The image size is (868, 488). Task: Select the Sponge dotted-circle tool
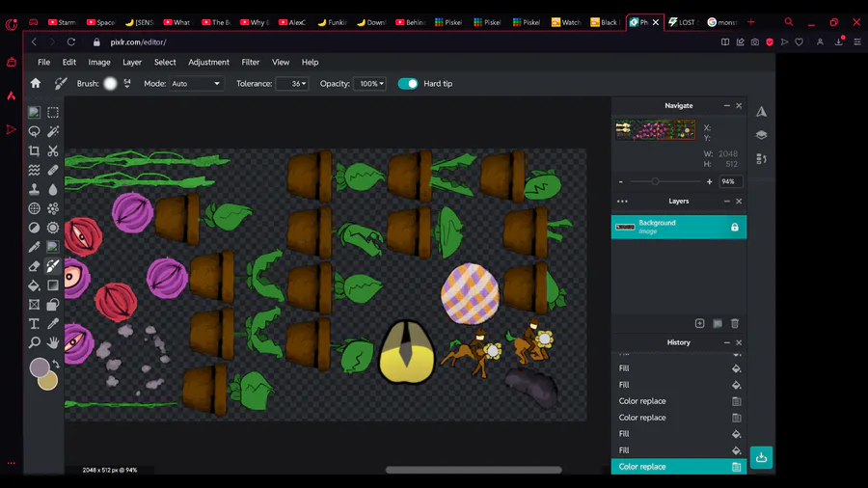point(53,228)
